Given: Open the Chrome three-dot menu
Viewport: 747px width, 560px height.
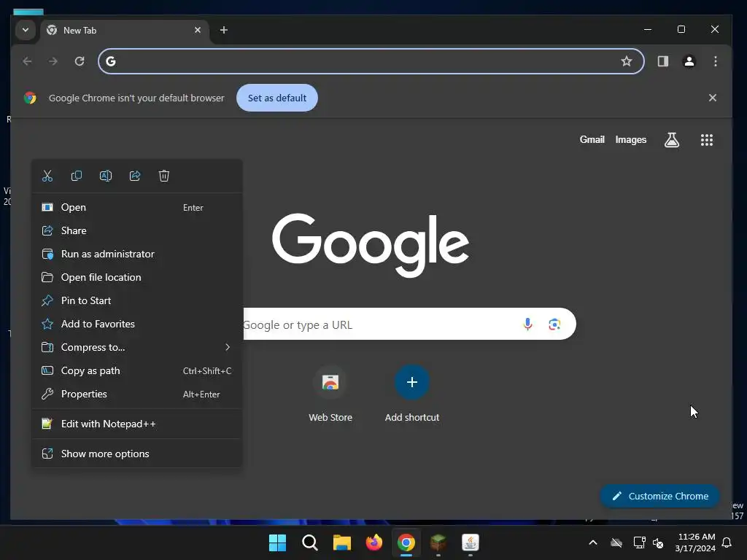Looking at the screenshot, I should click(715, 61).
